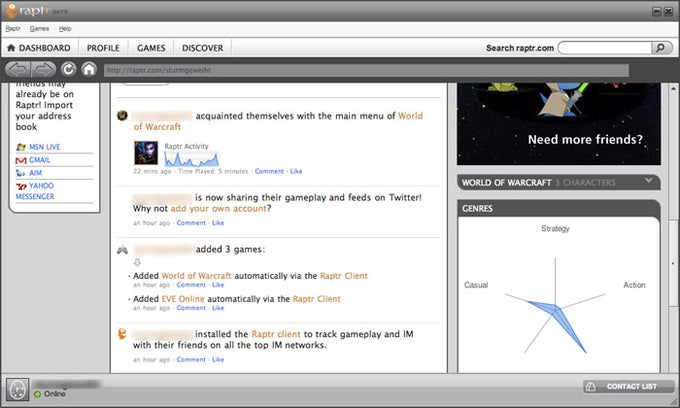Open the 'Raptr client' link in installed post

[276, 334]
